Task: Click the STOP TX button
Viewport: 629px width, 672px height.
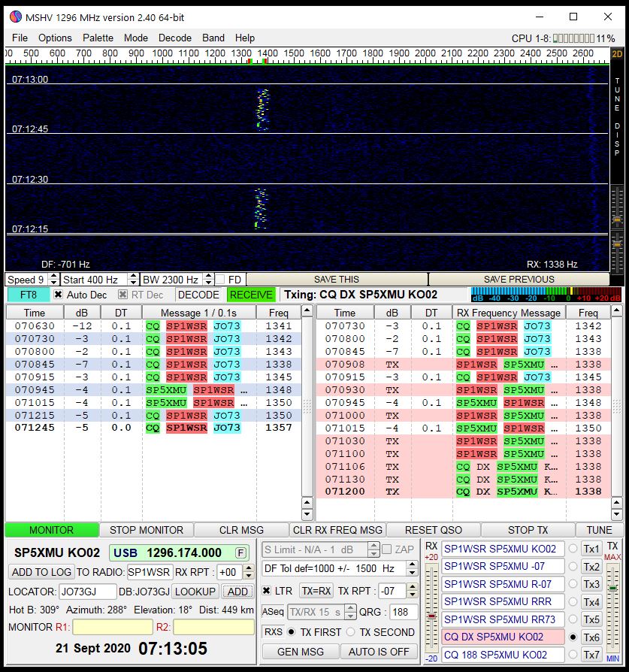Action: 528,530
